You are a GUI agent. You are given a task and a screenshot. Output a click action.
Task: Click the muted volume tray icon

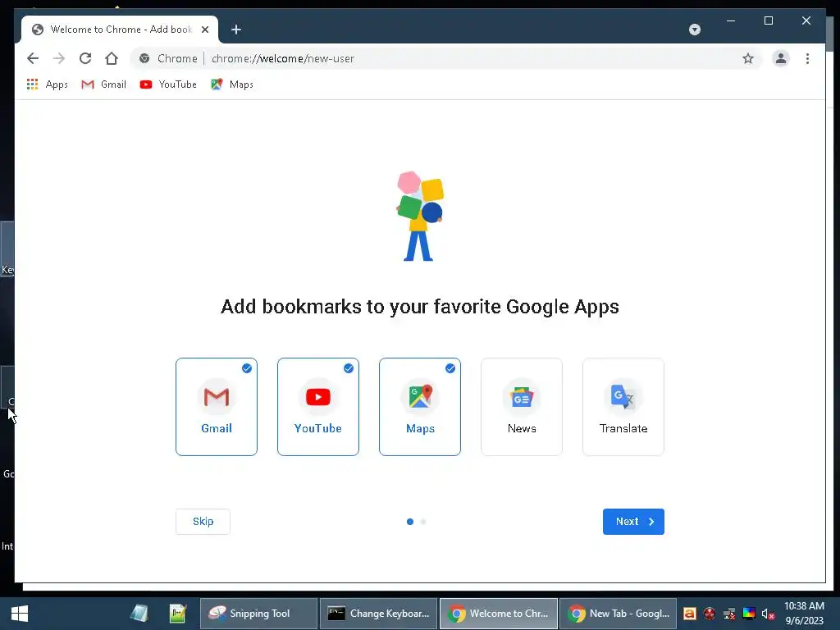(768, 614)
